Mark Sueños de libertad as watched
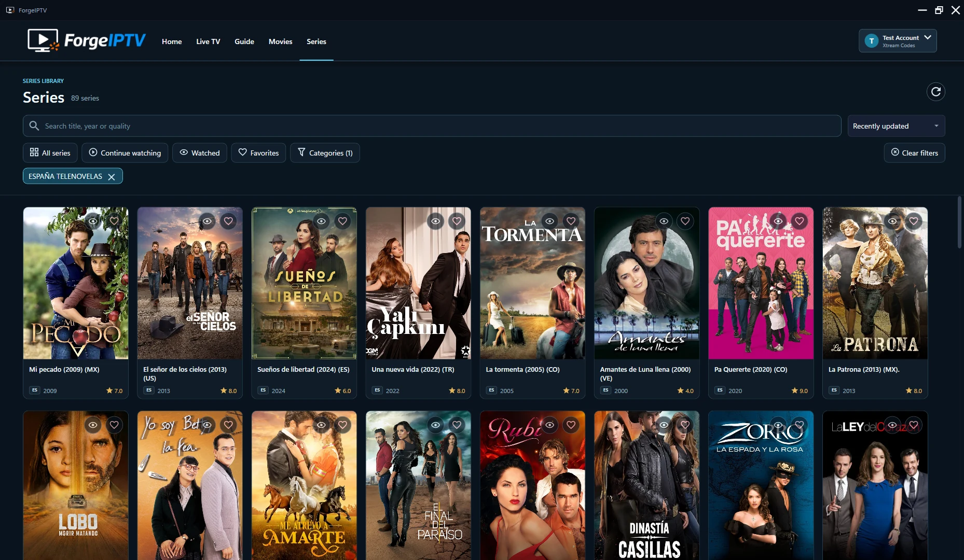This screenshot has height=560, width=964. click(x=321, y=221)
